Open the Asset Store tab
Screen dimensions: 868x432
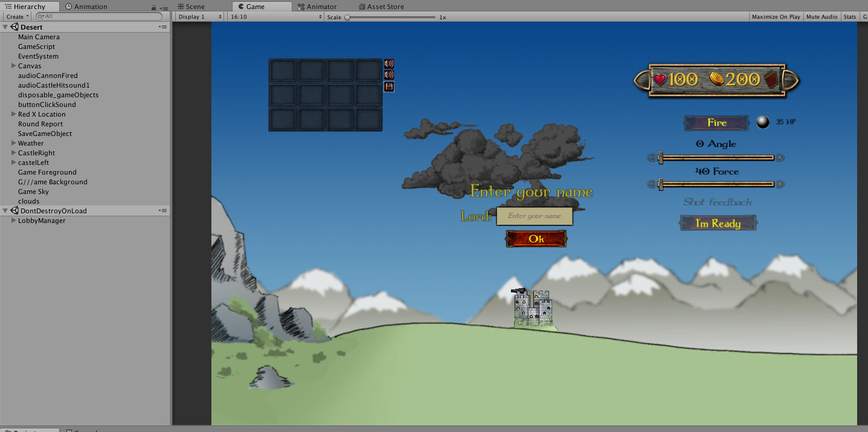[x=381, y=6]
